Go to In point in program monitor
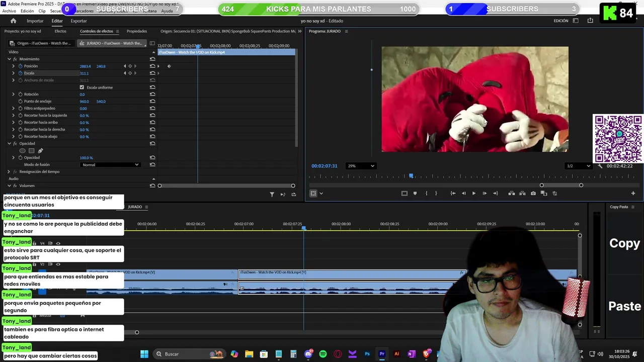 [x=453, y=193]
